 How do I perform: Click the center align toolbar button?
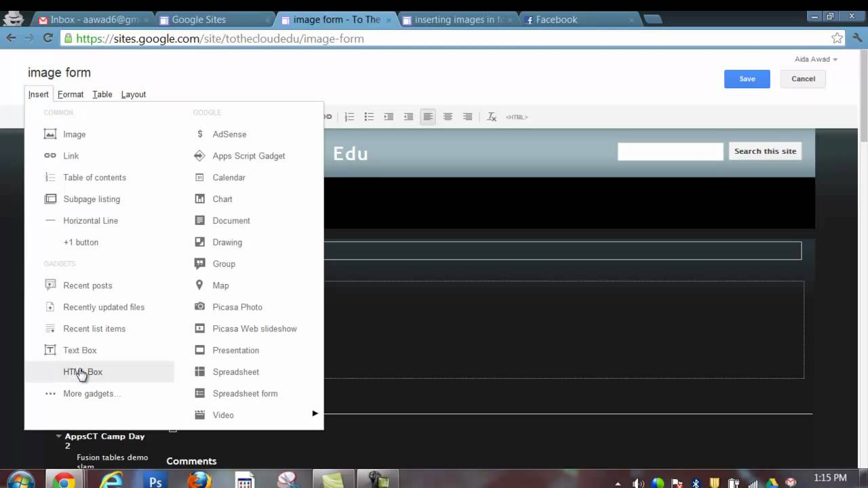coord(448,117)
